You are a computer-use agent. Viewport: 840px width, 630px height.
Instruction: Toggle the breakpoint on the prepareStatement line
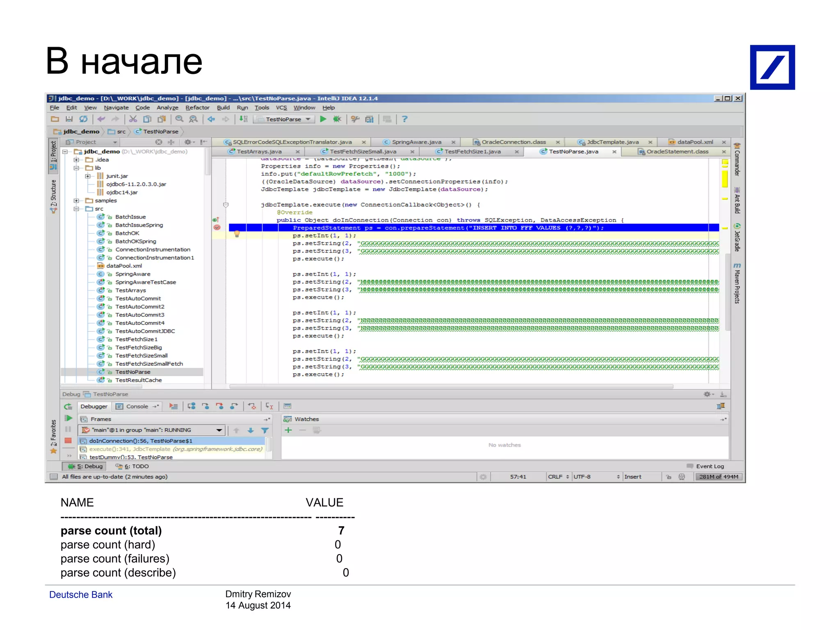point(217,227)
